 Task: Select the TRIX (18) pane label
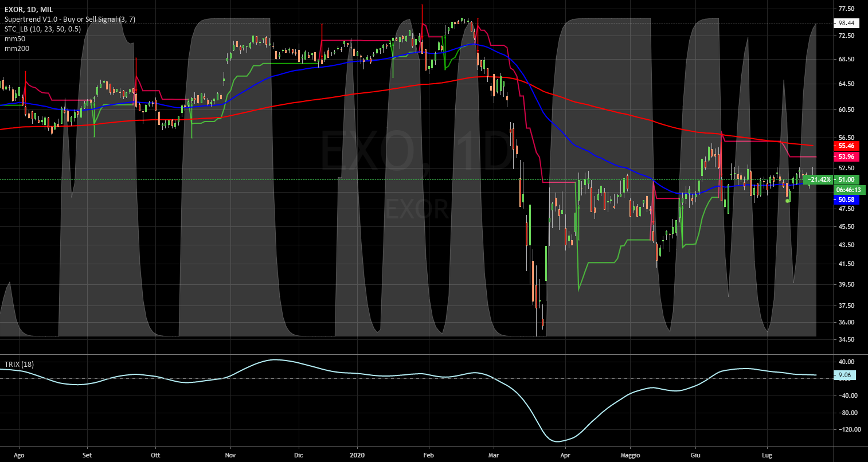point(18,365)
